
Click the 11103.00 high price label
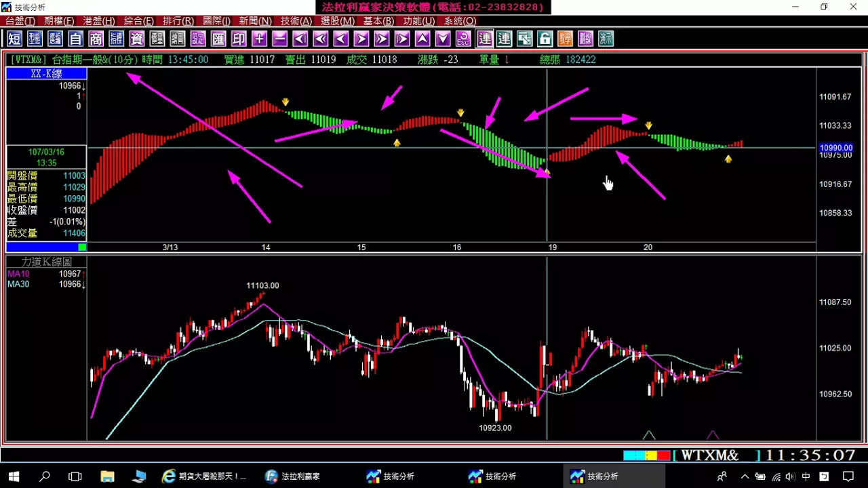point(262,286)
